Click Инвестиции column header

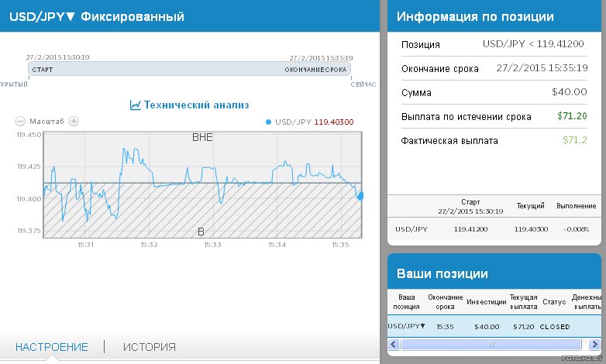tap(487, 302)
